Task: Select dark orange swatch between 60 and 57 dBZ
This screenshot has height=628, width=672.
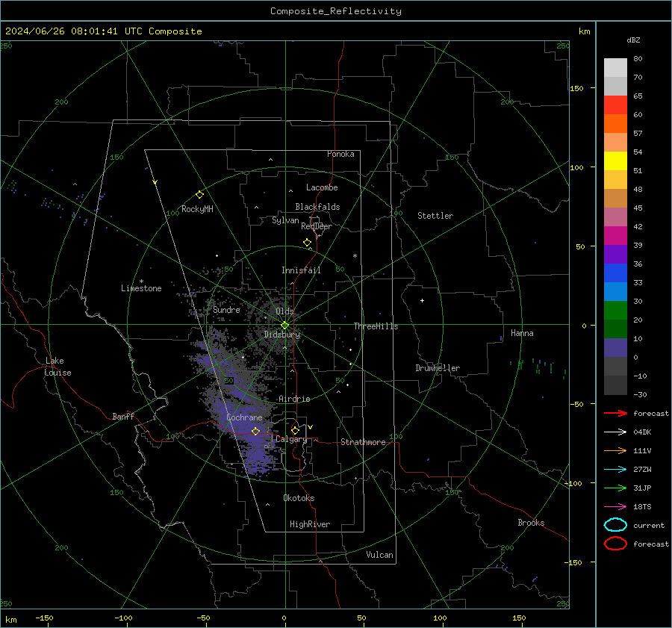Action: pos(615,124)
